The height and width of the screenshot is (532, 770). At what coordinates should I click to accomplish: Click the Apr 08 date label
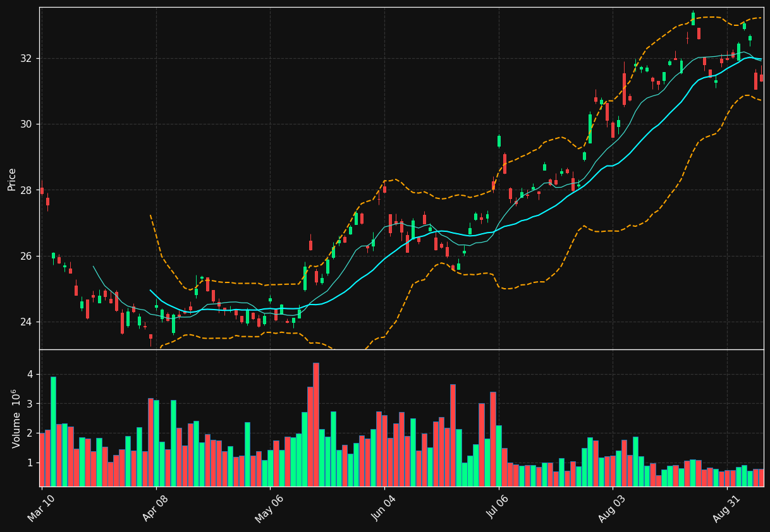point(156,508)
